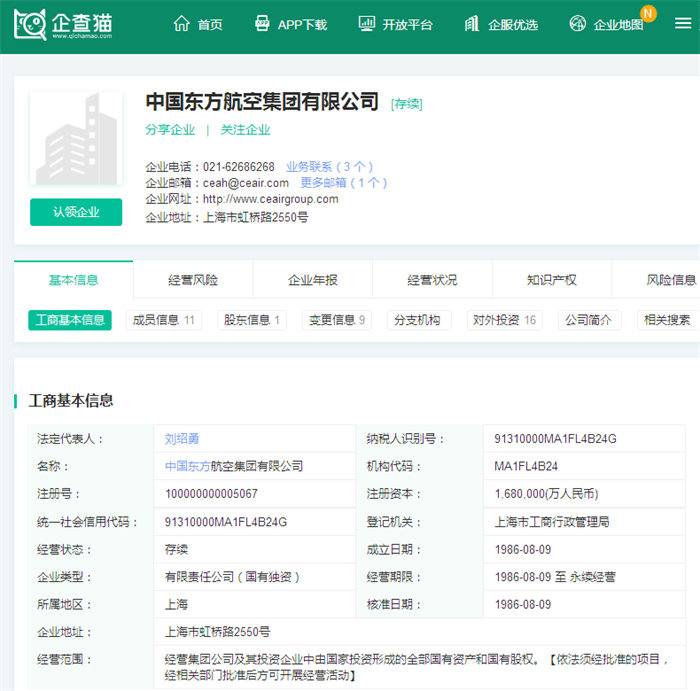Click the company placeholder logo image
This screenshot has height=691, width=700.
click(76, 138)
